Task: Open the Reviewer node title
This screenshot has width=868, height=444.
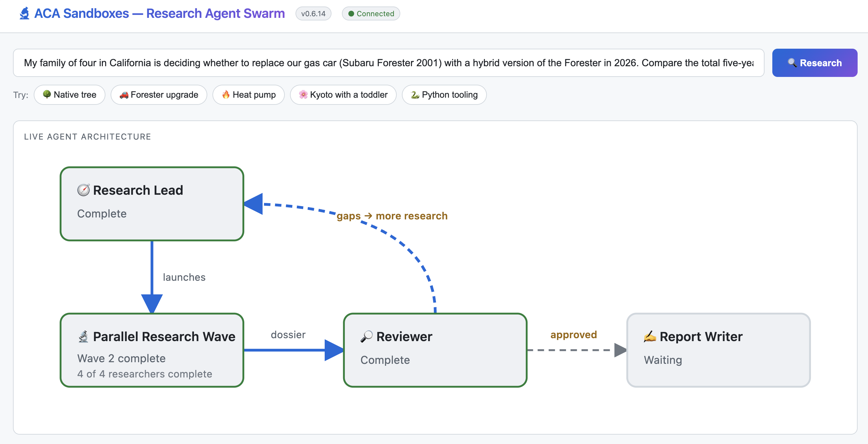Action: coord(404,337)
